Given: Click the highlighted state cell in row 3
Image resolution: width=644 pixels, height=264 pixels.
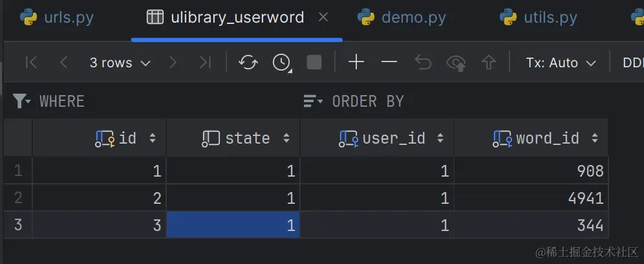Looking at the screenshot, I should click(233, 225).
